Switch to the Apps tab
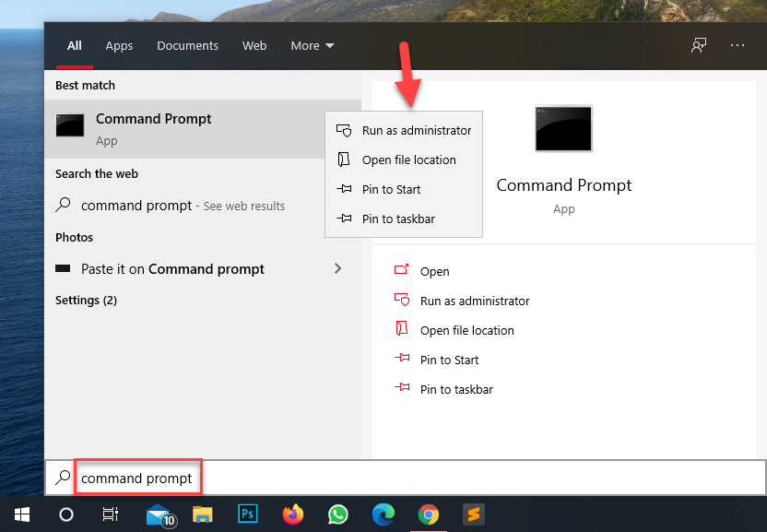The height and width of the screenshot is (532, 767). (x=119, y=45)
